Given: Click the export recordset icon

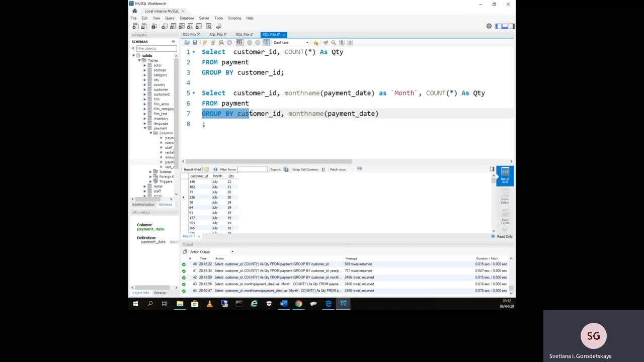Looking at the screenshot, I should (286, 169).
